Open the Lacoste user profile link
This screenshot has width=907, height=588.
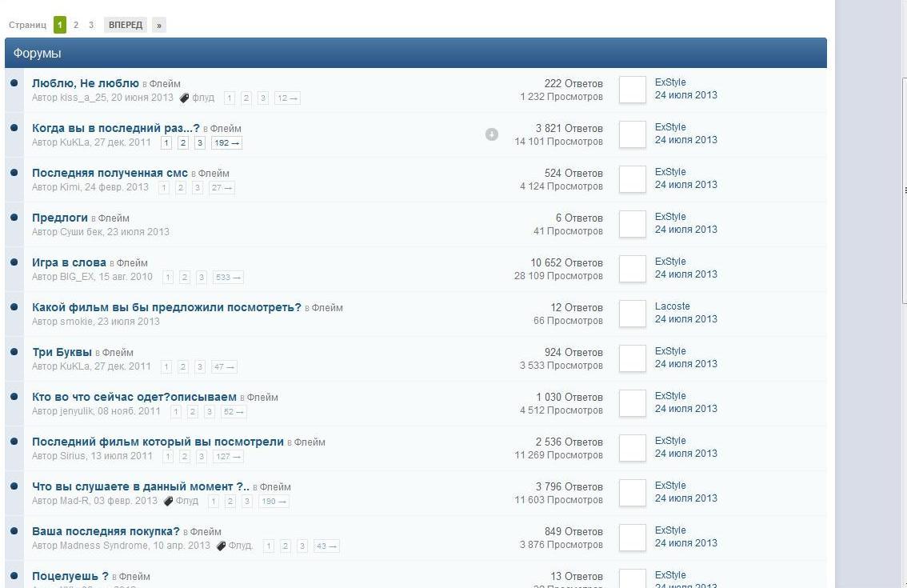(x=672, y=306)
